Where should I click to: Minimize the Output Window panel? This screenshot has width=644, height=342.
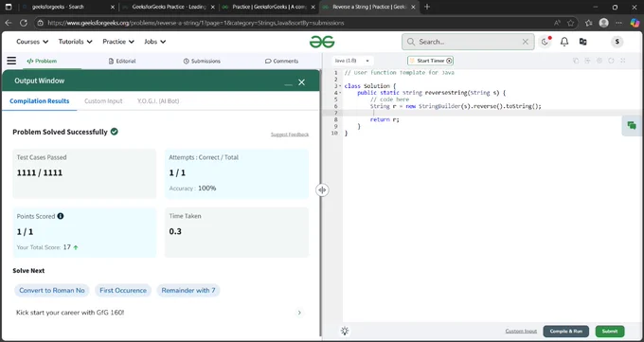click(288, 83)
